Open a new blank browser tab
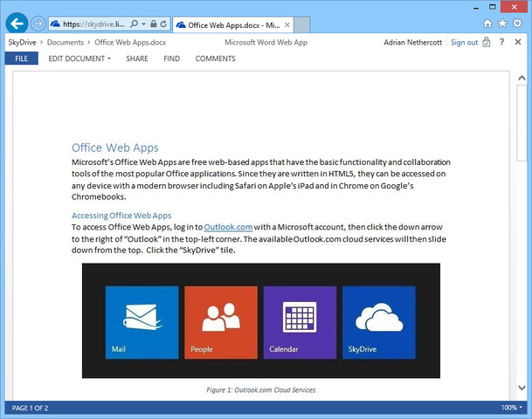Viewport: 532px width, 419px height. pyautogui.click(x=301, y=25)
